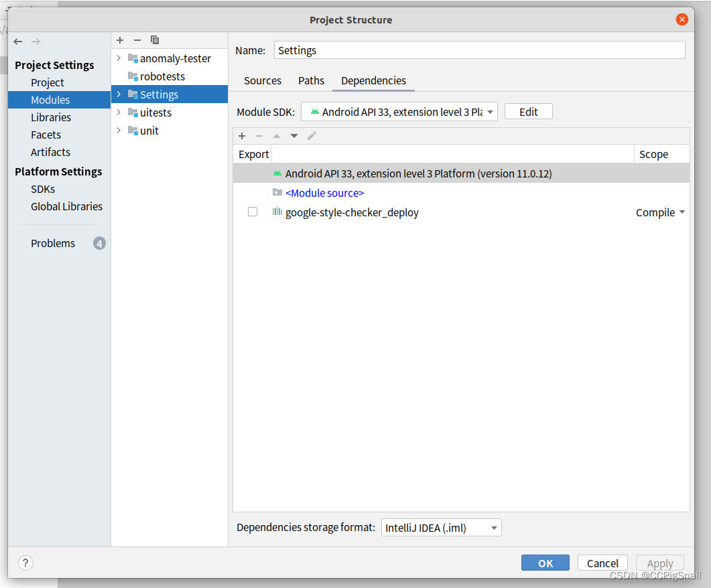Open the Problems section
Screen dimensions: 711x588
pos(52,243)
